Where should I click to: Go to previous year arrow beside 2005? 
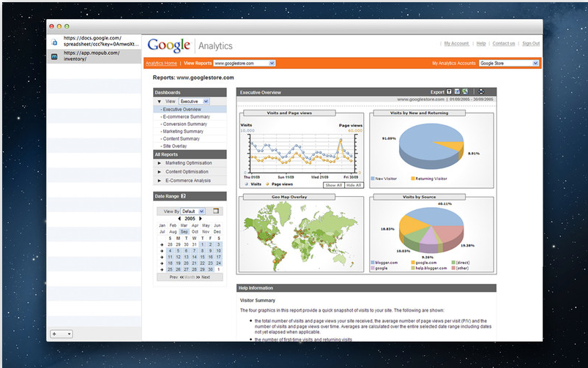[179, 219]
